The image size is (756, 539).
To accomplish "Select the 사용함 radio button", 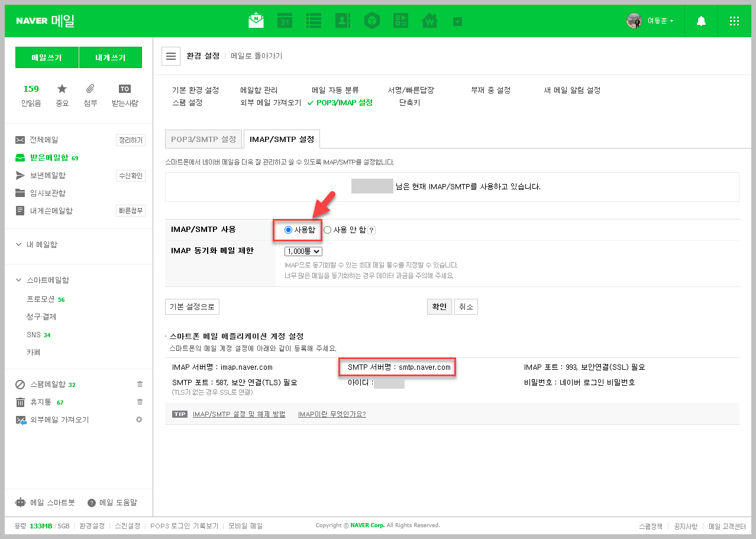I will (289, 230).
